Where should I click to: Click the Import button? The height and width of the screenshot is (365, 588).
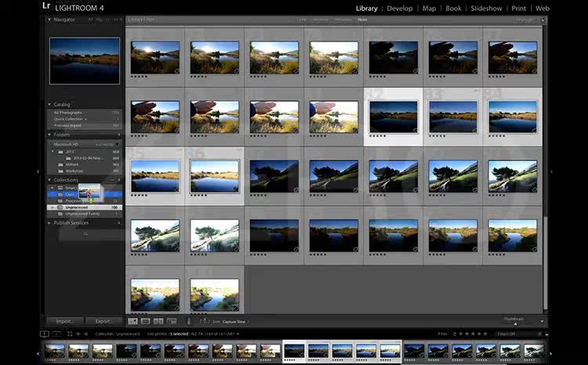click(x=64, y=321)
